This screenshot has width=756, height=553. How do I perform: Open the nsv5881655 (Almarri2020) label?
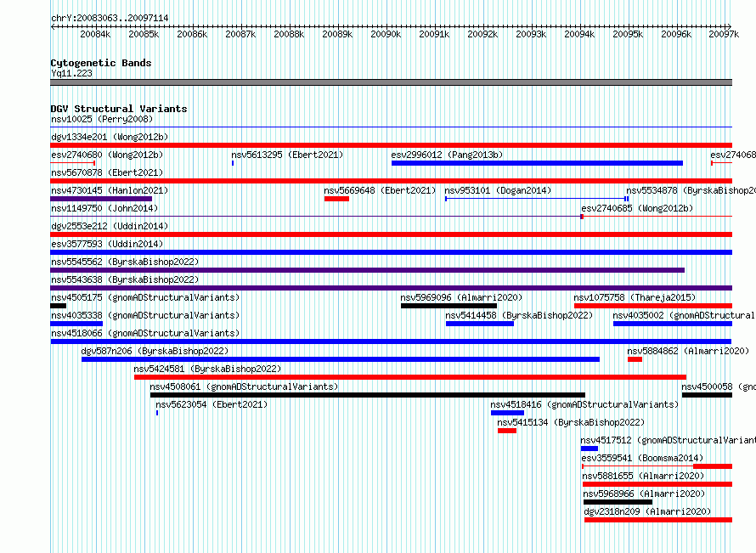643,476
